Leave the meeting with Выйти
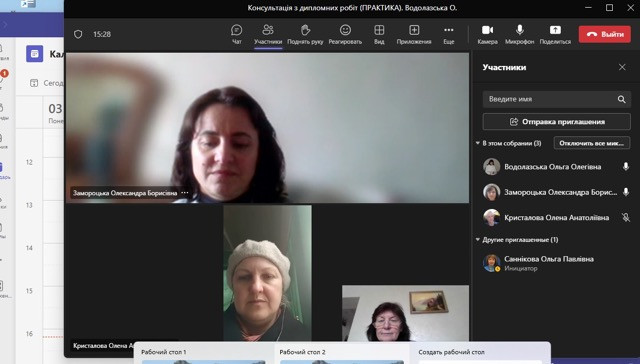Viewport: 640px width, 364px height. pyautogui.click(x=604, y=34)
